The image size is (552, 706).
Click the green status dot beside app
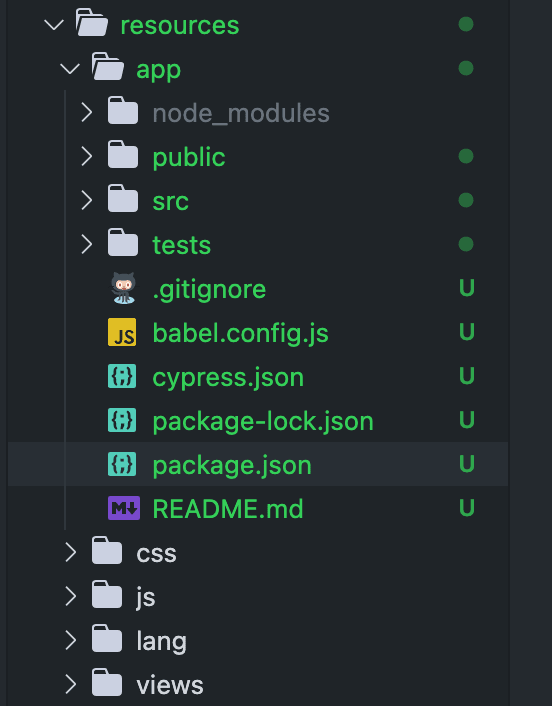pos(466,68)
